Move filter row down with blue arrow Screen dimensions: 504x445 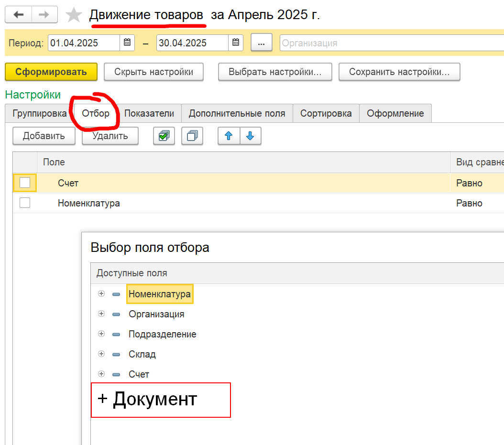coord(250,136)
